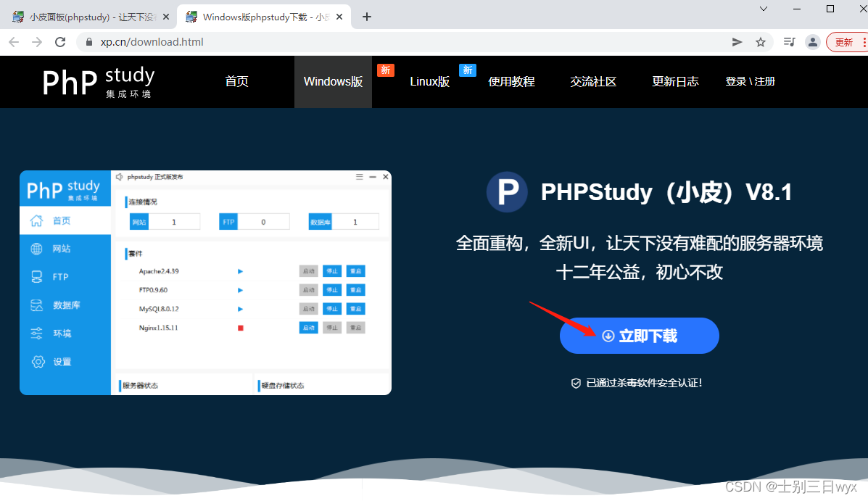Switch to the Windows版 tab

coord(332,81)
